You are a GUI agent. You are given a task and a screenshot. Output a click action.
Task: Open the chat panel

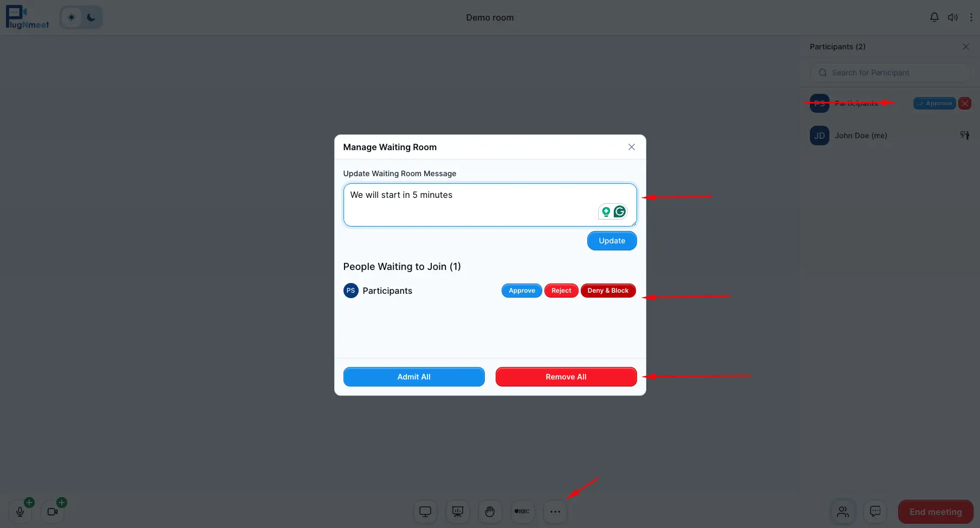pyautogui.click(x=875, y=511)
